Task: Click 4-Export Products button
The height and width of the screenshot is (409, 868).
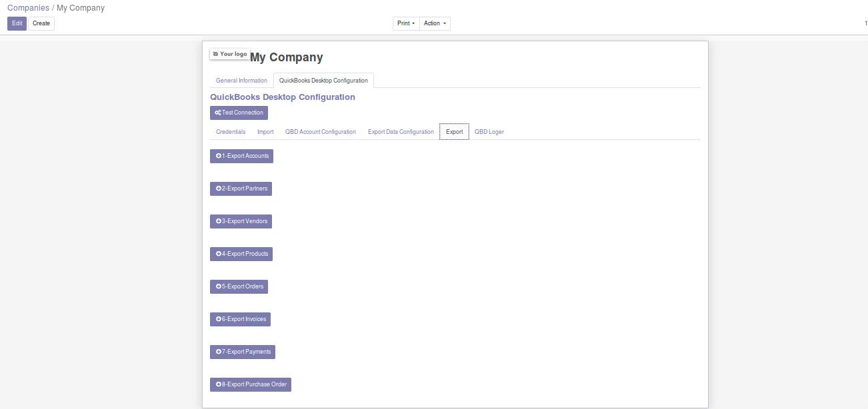Action: coord(241,254)
